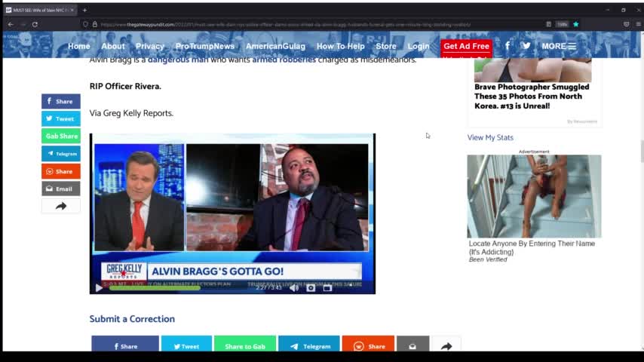644x362 pixels.
Task: Click the tracking protection shield icon
Action: (85, 24)
